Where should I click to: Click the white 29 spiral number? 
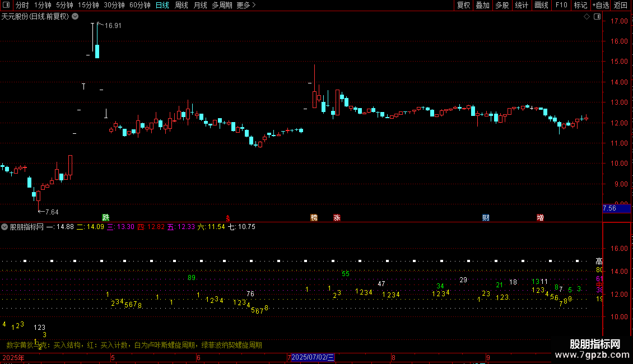(463, 279)
